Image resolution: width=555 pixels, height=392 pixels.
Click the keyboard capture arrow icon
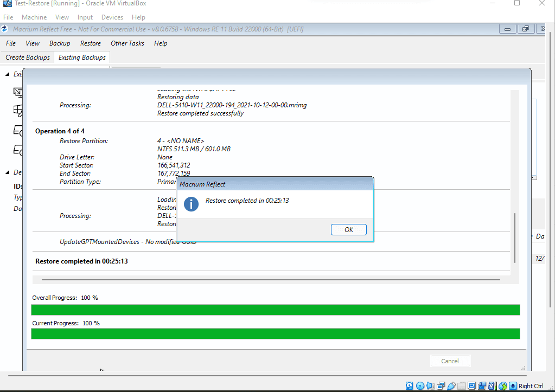pyautogui.click(x=513, y=386)
